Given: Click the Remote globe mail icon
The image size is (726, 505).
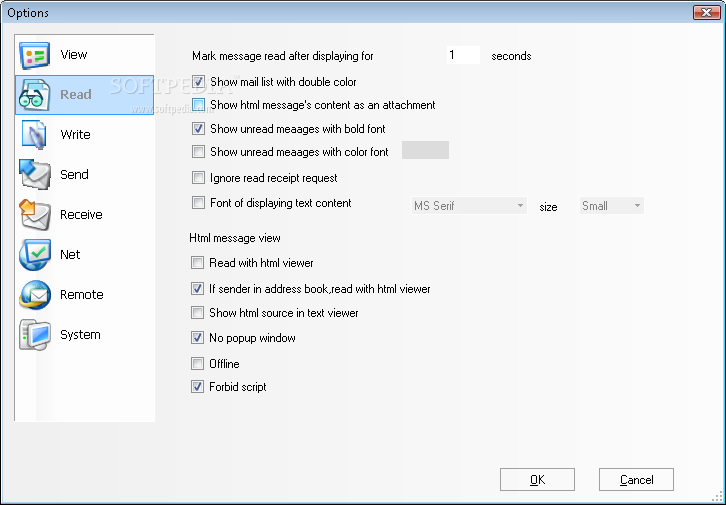Looking at the screenshot, I should click(34, 295).
